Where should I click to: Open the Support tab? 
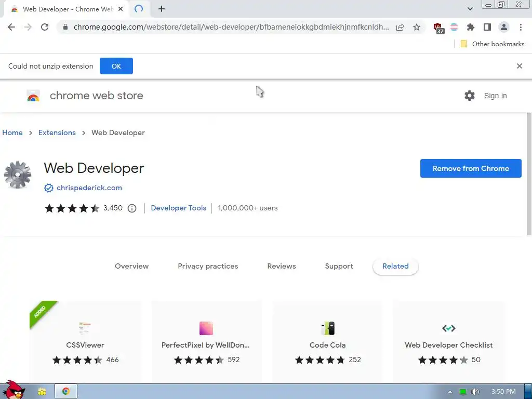[339, 267]
